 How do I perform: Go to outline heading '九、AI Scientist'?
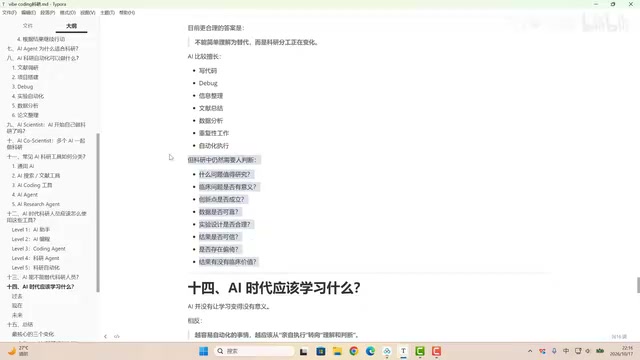click(46, 128)
